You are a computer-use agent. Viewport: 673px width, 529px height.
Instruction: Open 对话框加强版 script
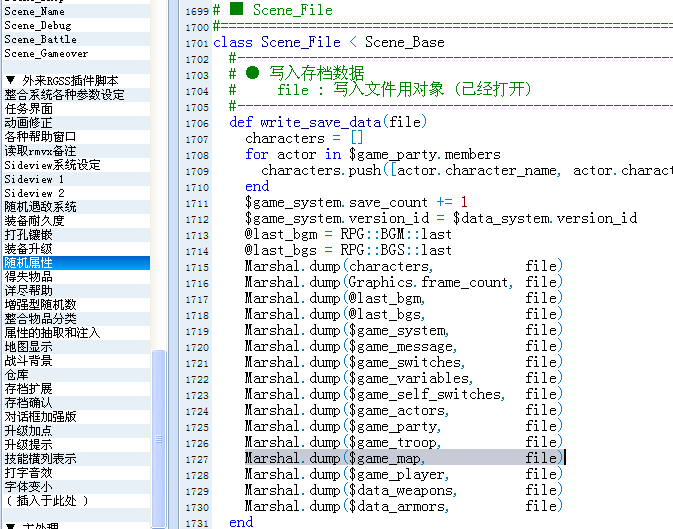coord(76,417)
